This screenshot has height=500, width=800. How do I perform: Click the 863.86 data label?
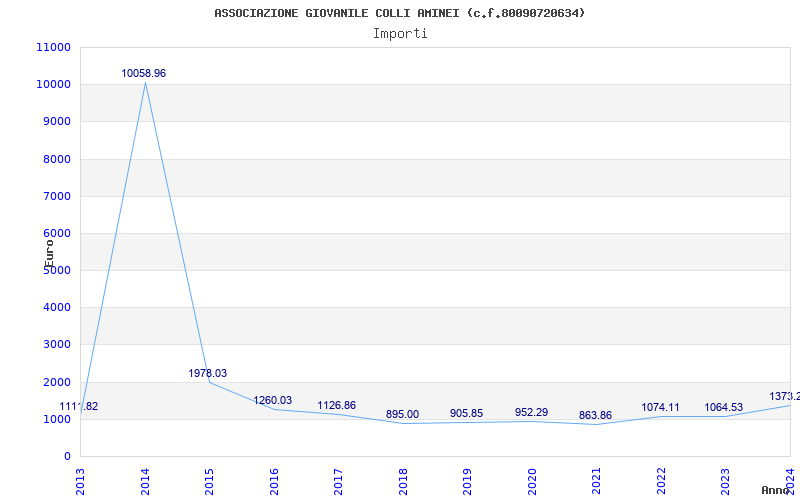click(x=595, y=415)
